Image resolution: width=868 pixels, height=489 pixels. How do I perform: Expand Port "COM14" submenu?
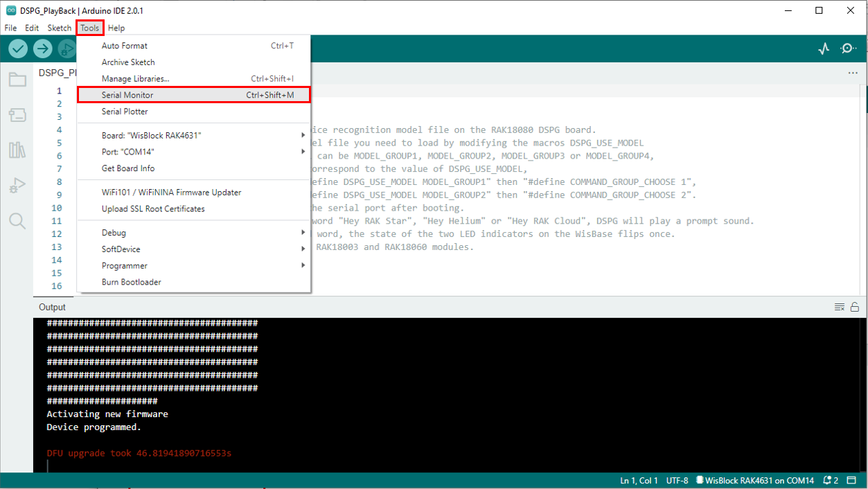(x=194, y=152)
